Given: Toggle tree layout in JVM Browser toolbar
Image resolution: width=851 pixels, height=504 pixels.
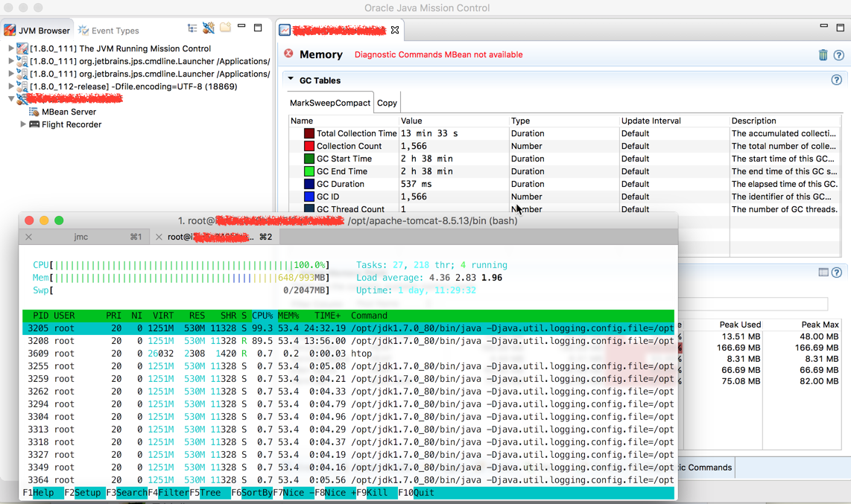Looking at the screenshot, I should (192, 28).
